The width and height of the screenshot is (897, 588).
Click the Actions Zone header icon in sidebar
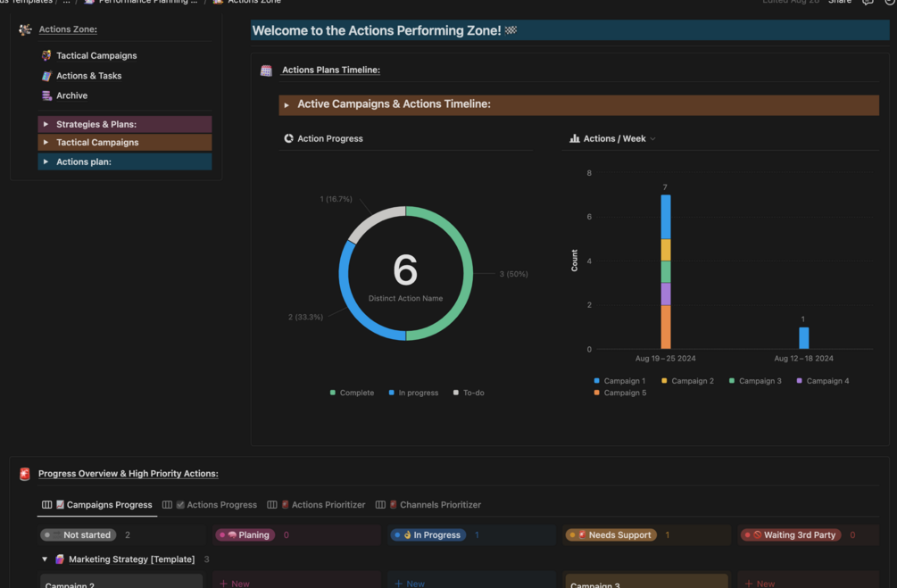(25, 29)
